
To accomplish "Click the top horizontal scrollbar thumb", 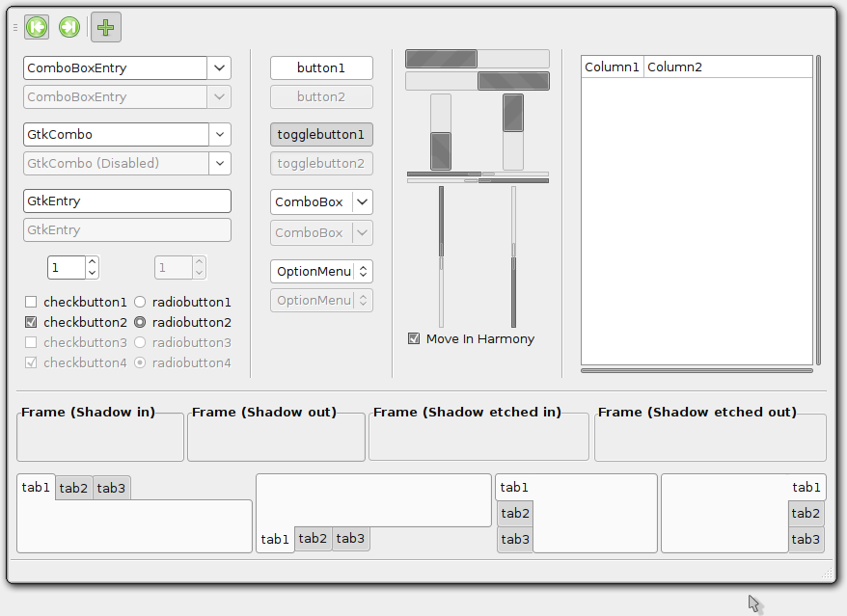I will tap(441, 59).
